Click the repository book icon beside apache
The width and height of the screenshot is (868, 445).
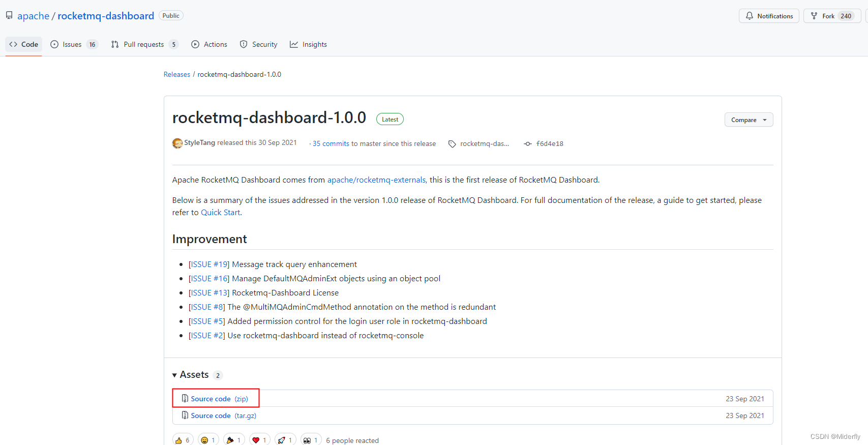coord(9,15)
